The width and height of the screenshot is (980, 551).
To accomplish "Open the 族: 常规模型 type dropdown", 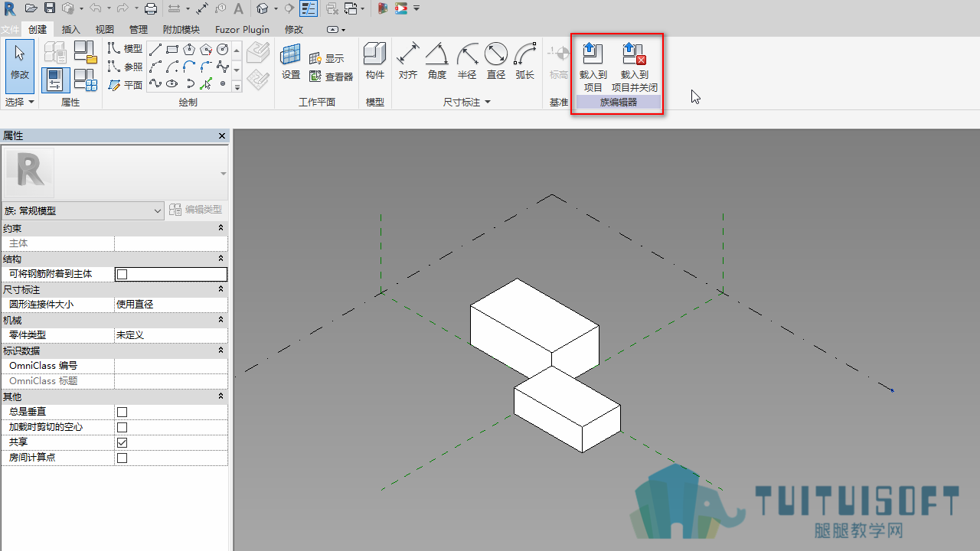I will coord(83,210).
